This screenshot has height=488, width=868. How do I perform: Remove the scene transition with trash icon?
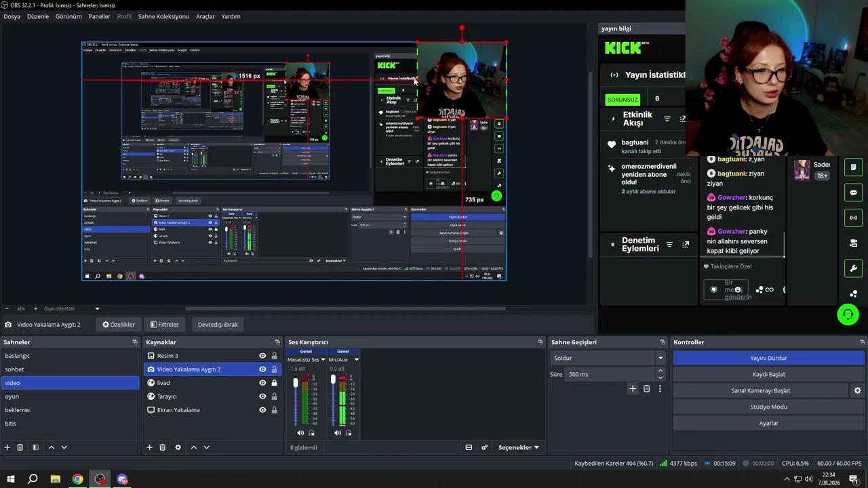(646, 389)
